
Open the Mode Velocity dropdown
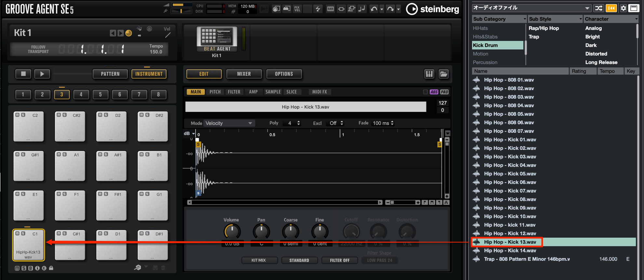(x=229, y=123)
